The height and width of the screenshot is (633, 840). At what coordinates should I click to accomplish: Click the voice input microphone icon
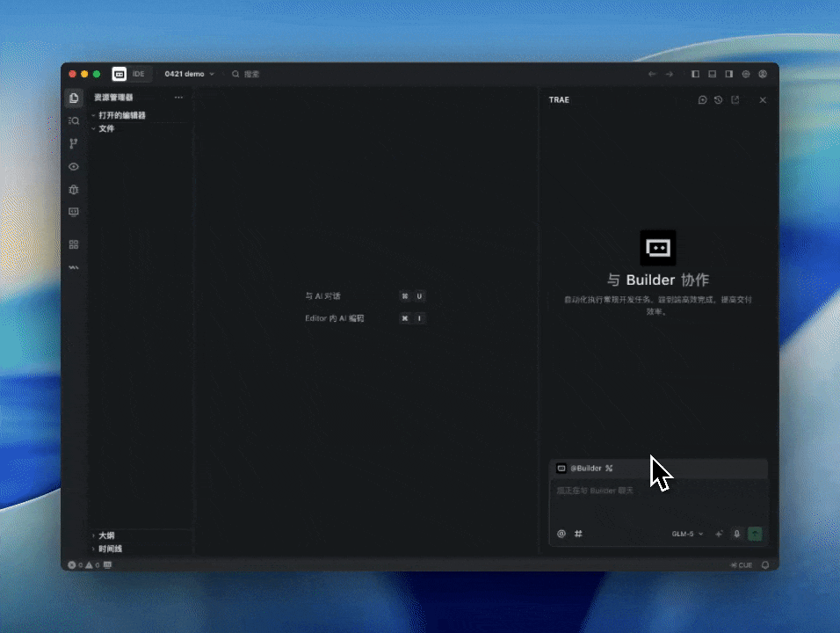pos(737,534)
